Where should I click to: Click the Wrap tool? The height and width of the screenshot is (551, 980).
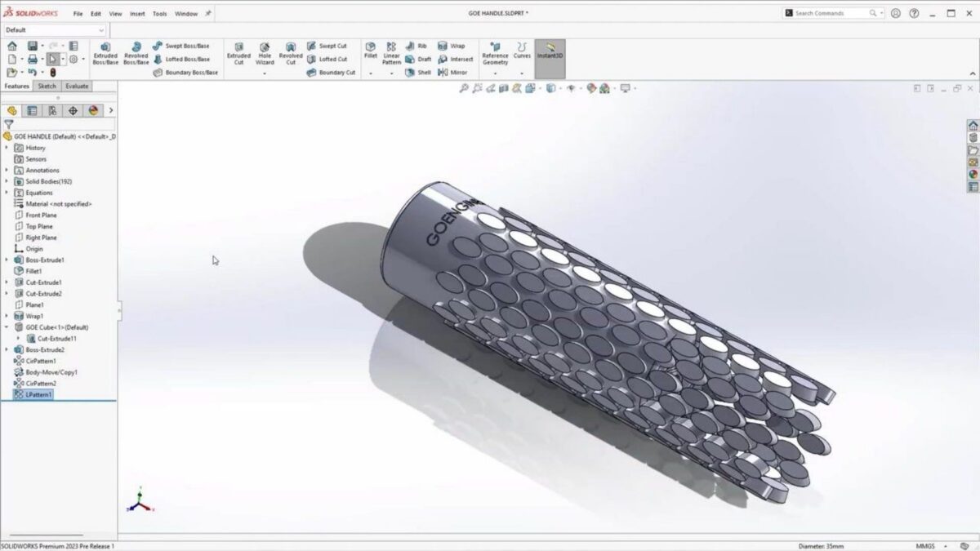[x=452, y=46]
